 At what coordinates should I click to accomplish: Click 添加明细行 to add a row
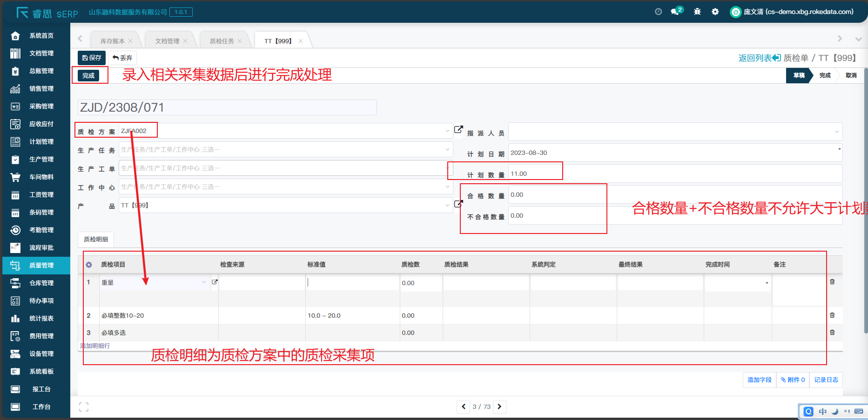(95, 346)
